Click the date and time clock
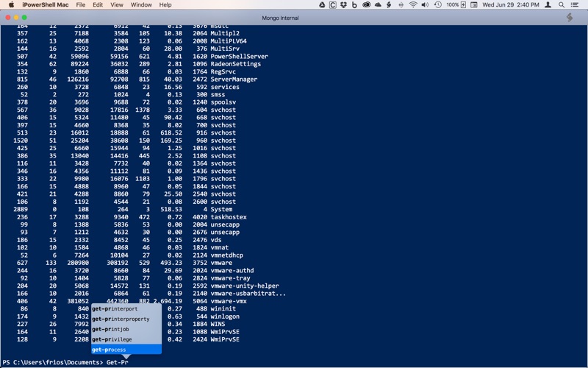The image size is (588, 368). pyautogui.click(x=512, y=5)
